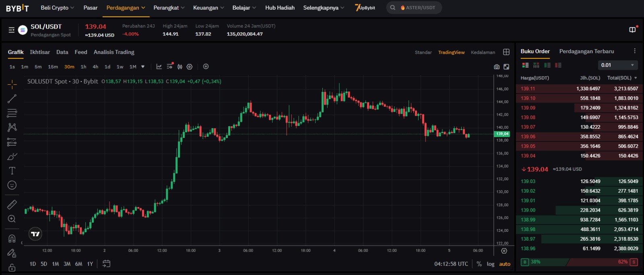Show only sell orders in order book
Viewport: 644px width, 275px height.
click(558, 65)
